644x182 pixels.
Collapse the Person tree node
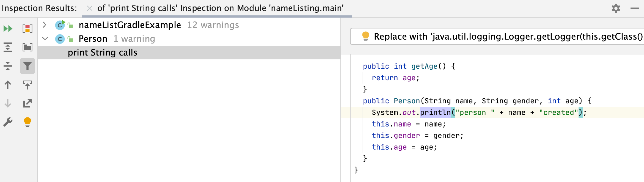(45, 39)
